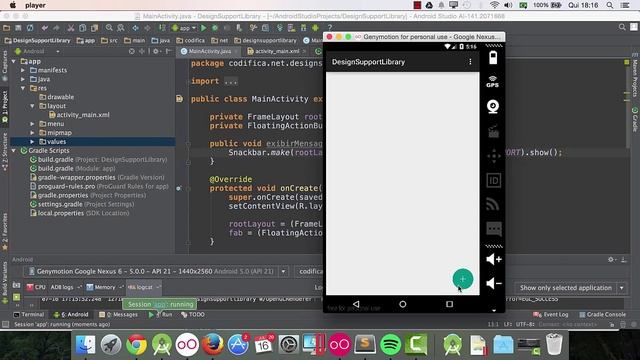Click the Undo arrow in toolbar
Image resolution: width=640 pixels, height=360 pixels.
coord(44,28)
